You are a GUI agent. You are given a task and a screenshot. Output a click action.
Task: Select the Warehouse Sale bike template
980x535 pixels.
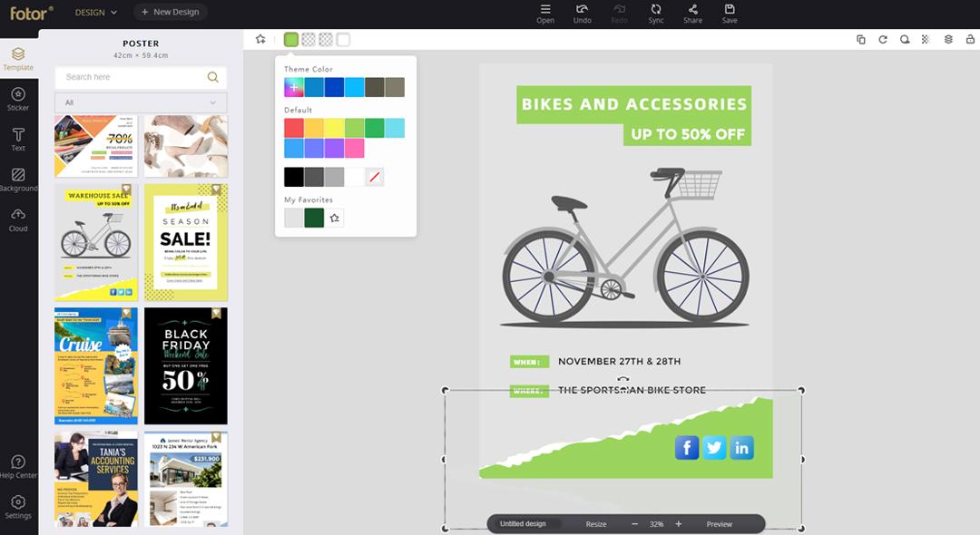[95, 241]
